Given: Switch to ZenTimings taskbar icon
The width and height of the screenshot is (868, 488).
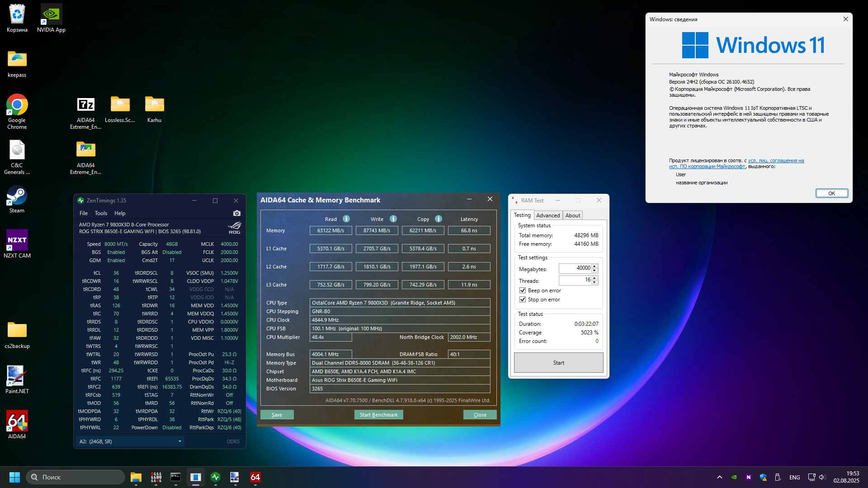Looking at the screenshot, I should tap(215, 477).
